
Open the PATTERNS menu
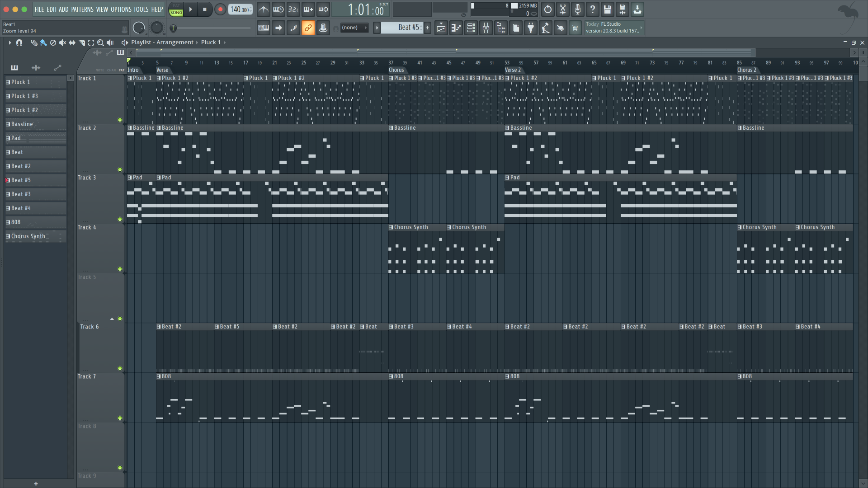(x=82, y=9)
